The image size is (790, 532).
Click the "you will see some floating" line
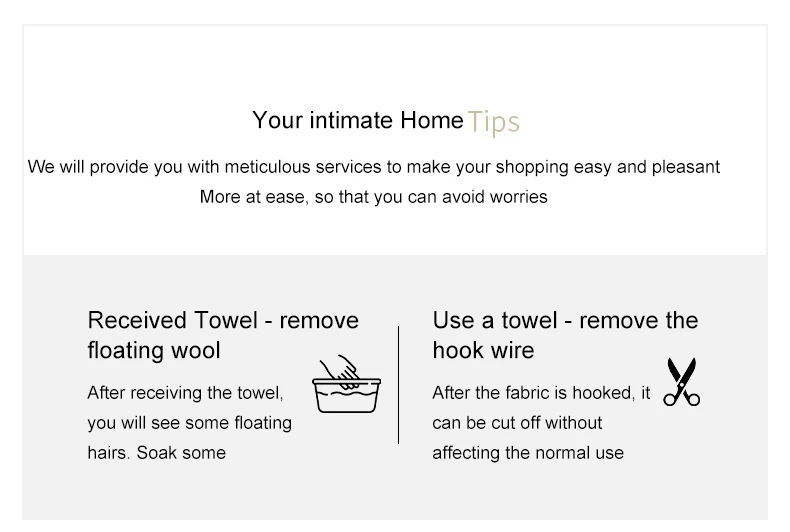click(189, 423)
